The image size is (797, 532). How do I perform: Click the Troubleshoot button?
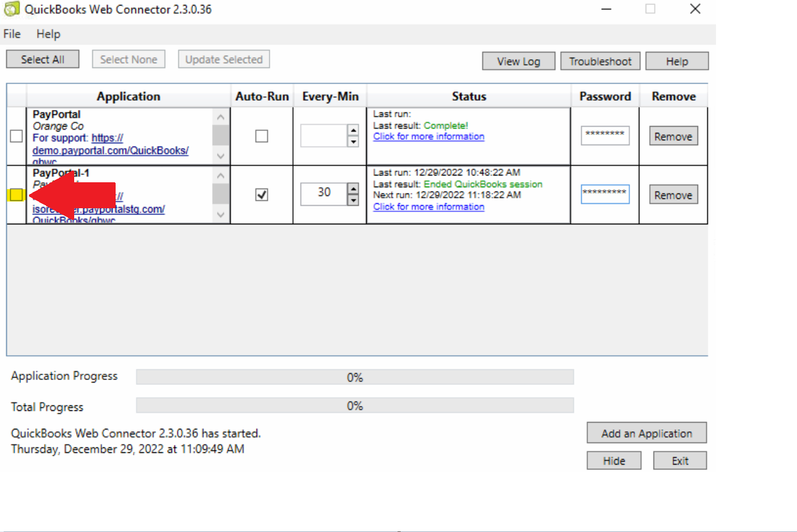pos(600,61)
